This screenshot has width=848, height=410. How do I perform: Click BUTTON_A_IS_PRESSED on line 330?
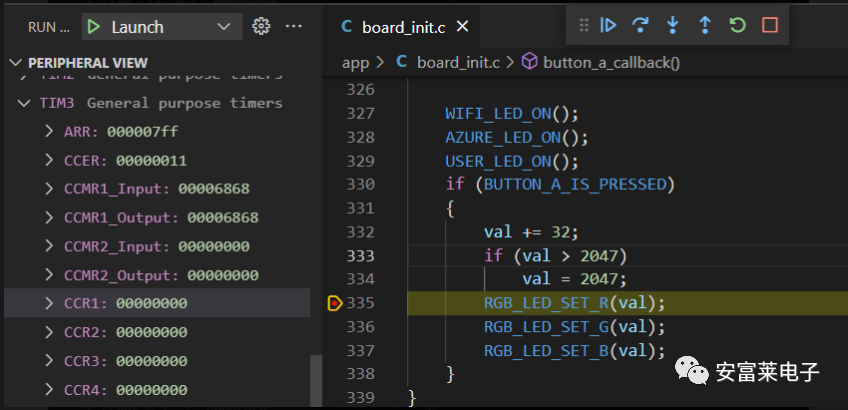[575, 185]
